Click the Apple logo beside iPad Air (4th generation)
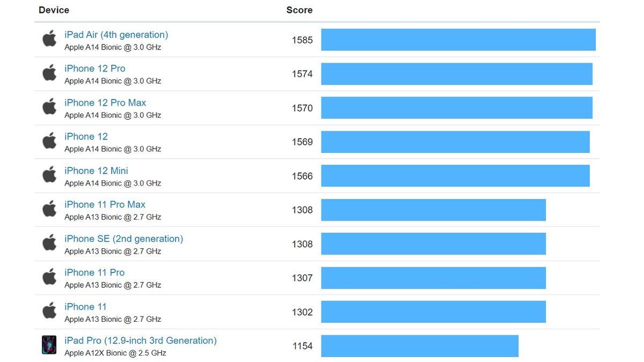Image resolution: width=644 pixels, height=362 pixels. (x=49, y=39)
